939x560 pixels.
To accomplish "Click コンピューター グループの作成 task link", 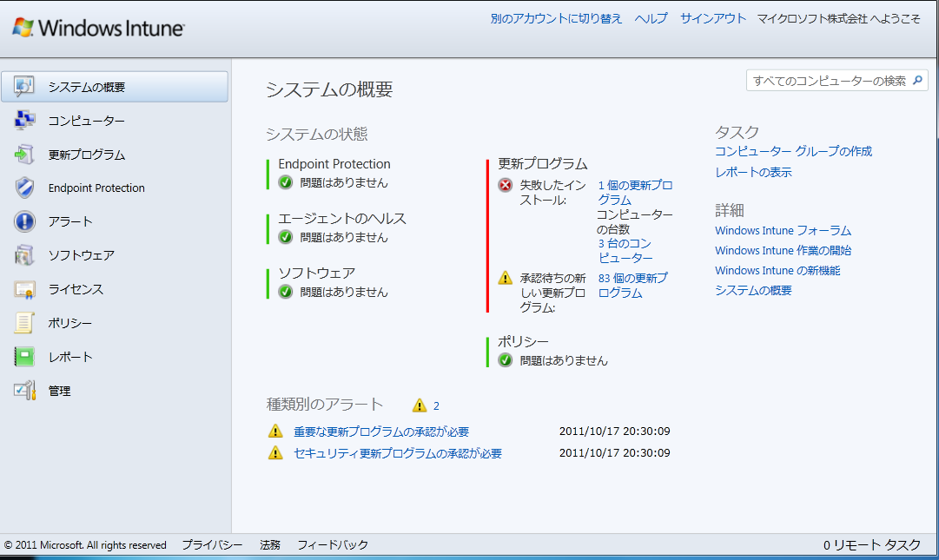I will click(793, 151).
